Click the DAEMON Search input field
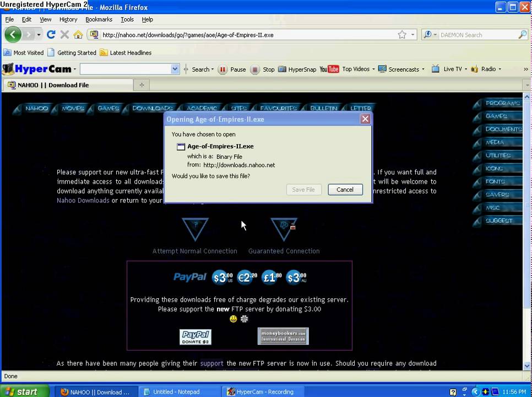Screen dimensions: 532x397 (x=477, y=35)
